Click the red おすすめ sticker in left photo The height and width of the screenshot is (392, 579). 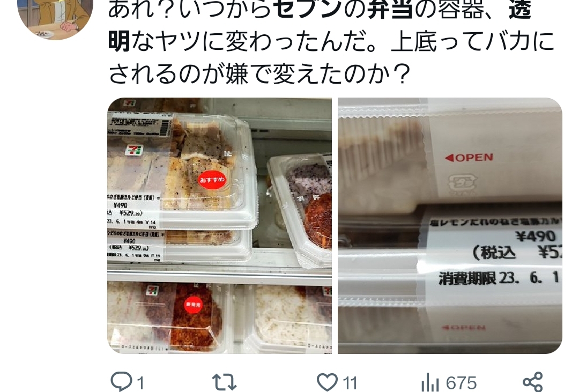tap(212, 180)
